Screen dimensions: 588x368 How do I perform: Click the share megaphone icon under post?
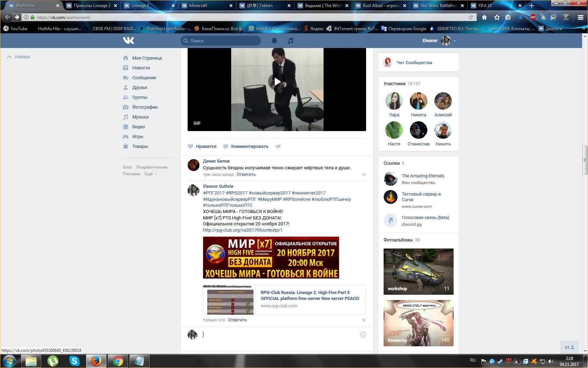[278, 146]
